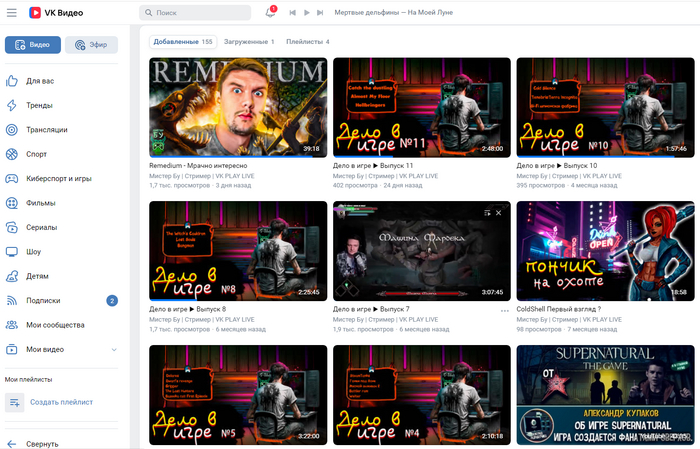Screen dimensions: 700x449
Task: Select the Добавленные 155 tab
Action: click(x=183, y=42)
